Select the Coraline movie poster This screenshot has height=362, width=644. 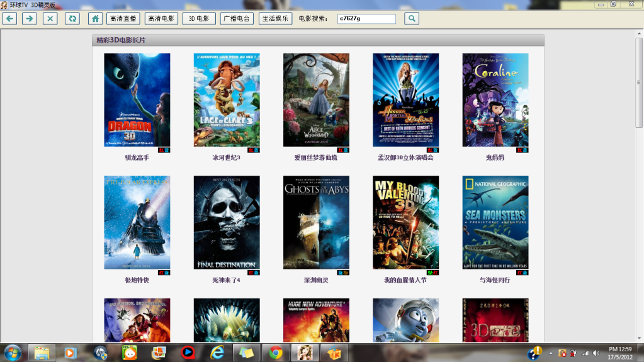coord(495,99)
